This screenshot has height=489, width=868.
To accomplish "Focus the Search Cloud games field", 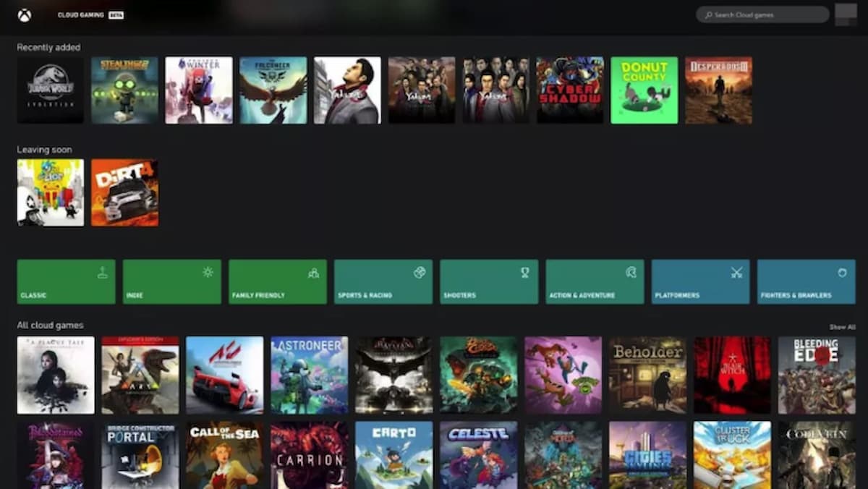I will pos(767,15).
